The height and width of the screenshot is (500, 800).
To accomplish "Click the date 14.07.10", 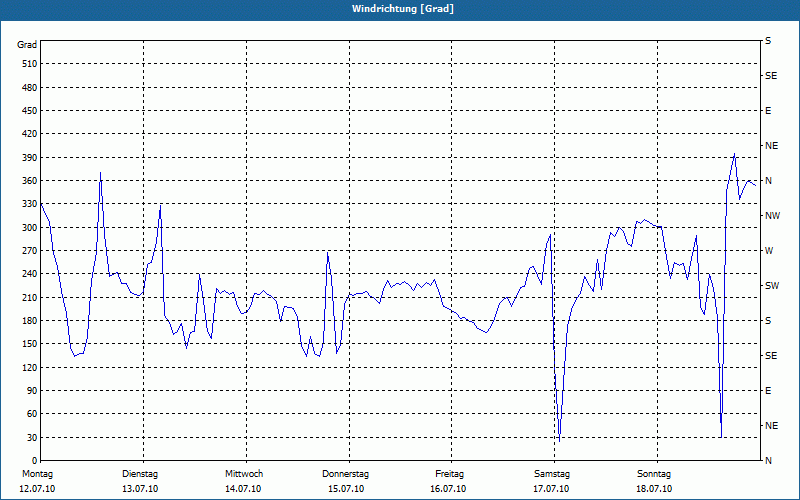I will 243,489.
